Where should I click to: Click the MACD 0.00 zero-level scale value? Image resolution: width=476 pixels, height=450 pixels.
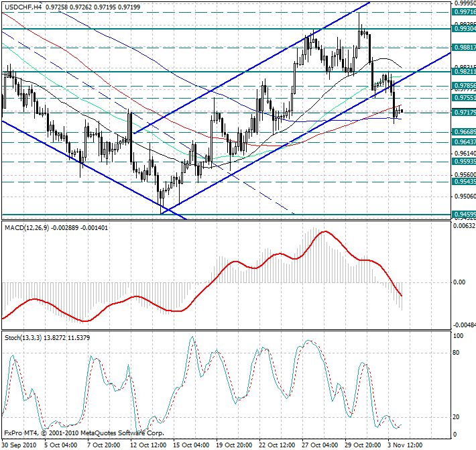[459, 282]
